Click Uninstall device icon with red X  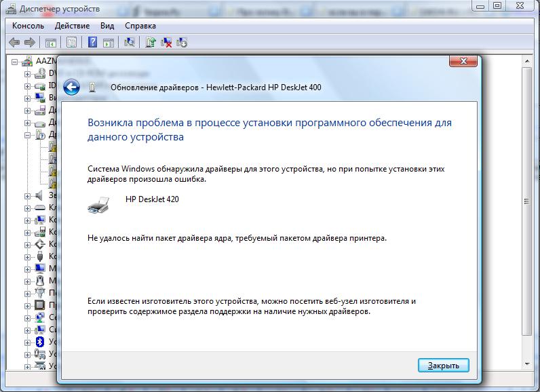166,42
